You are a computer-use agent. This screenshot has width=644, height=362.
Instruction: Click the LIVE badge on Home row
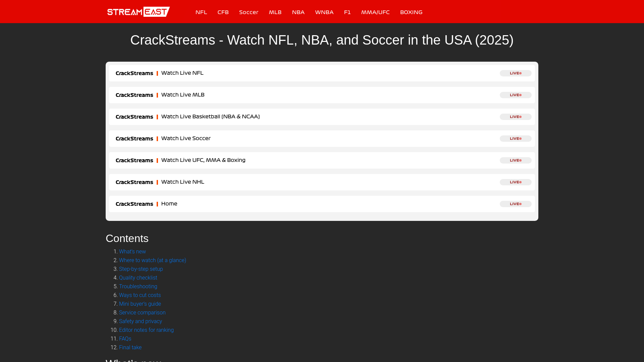point(516,204)
